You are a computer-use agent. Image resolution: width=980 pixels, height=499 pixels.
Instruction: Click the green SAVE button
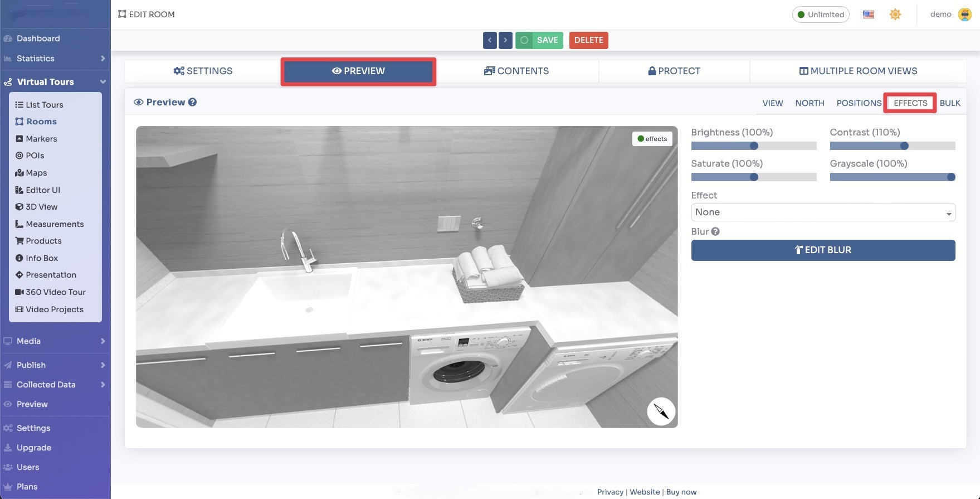539,40
